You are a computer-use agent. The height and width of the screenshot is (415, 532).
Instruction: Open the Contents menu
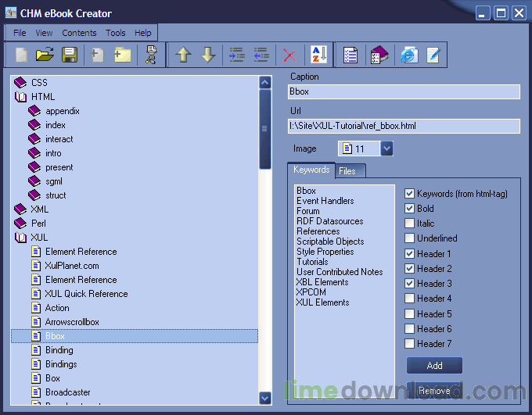79,33
